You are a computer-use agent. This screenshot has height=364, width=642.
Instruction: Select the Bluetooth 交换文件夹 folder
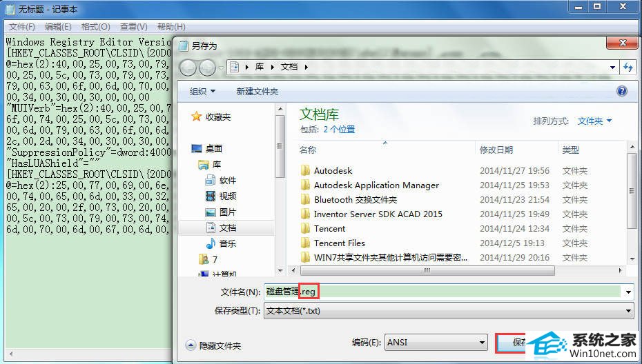click(355, 199)
